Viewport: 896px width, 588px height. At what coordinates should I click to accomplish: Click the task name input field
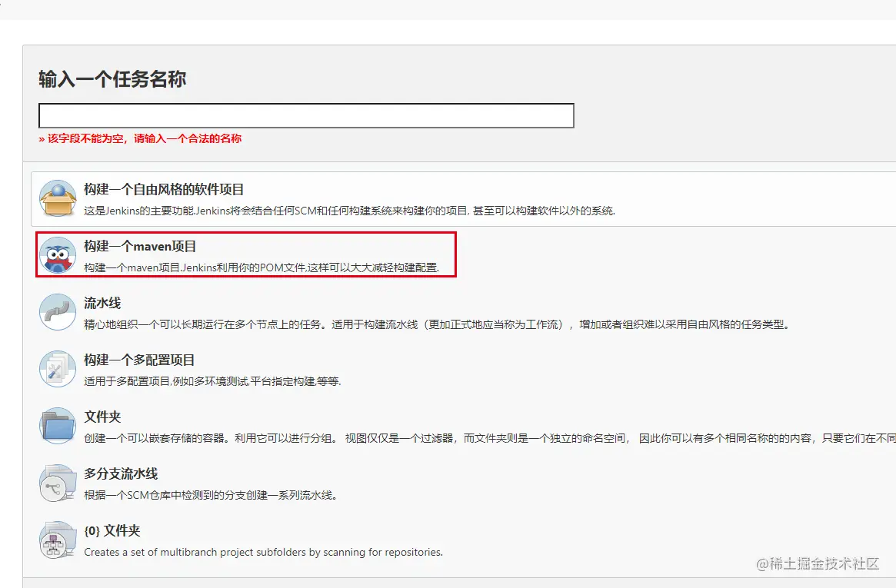306,116
